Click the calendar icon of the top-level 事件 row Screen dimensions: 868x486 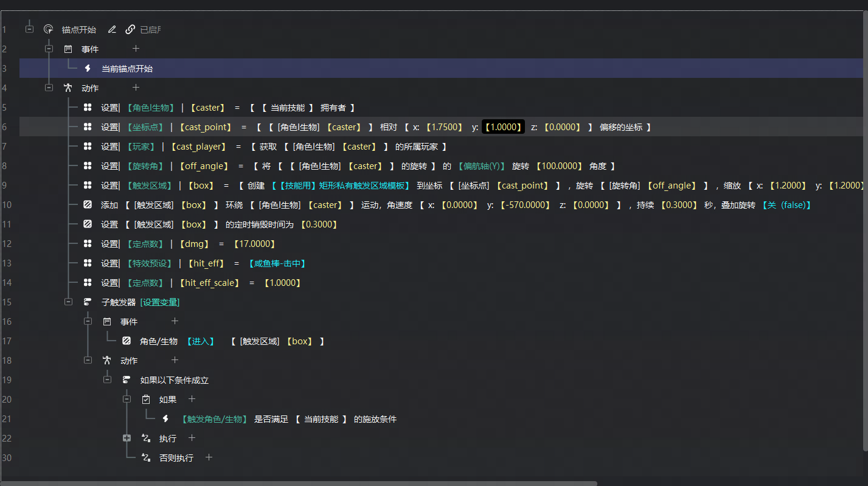tap(68, 49)
